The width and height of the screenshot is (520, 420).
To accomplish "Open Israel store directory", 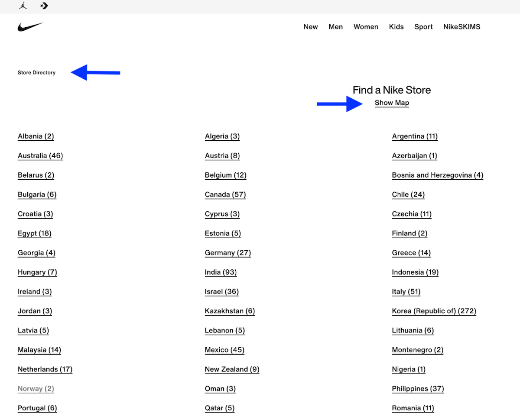I will click(222, 291).
